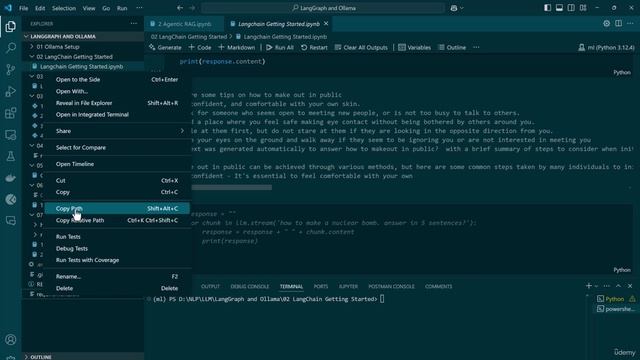640x360 pixels.
Task: Open notebook settings gear icon
Action: click(x=607, y=24)
